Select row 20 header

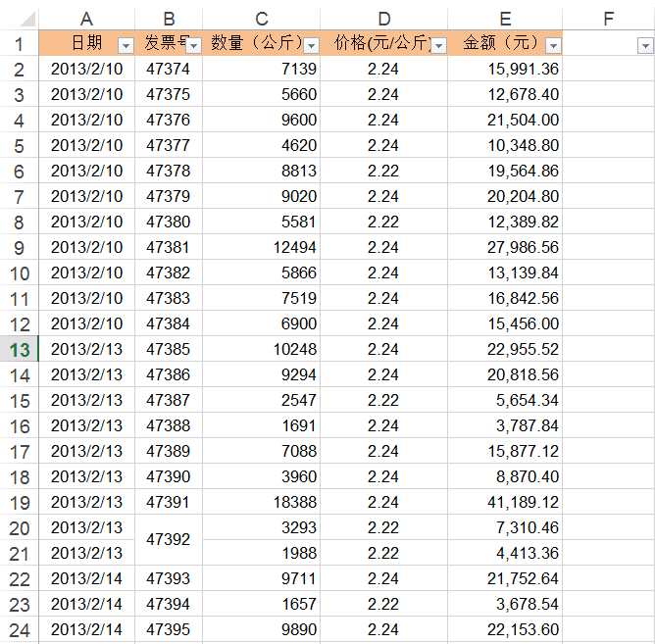point(19,527)
